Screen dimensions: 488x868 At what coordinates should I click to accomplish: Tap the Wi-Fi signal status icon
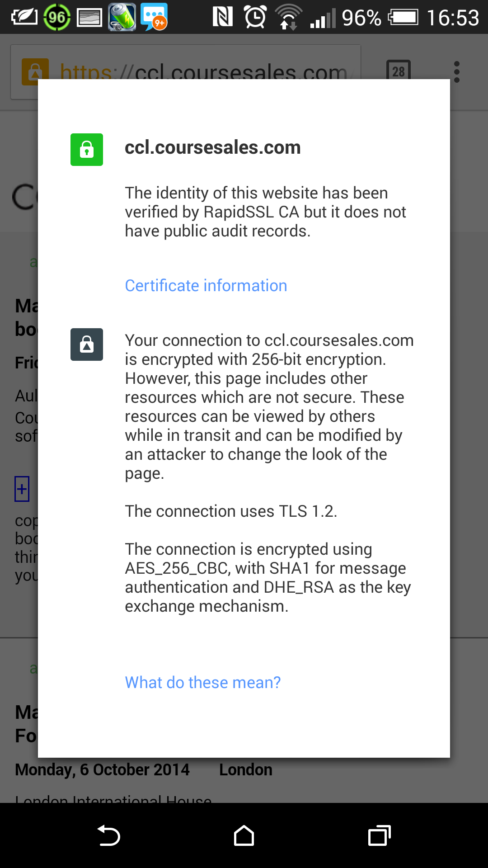point(288,17)
